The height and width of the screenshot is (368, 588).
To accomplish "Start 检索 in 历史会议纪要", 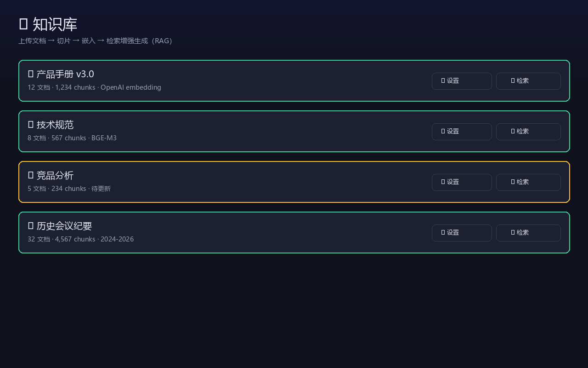I will pyautogui.click(x=528, y=233).
